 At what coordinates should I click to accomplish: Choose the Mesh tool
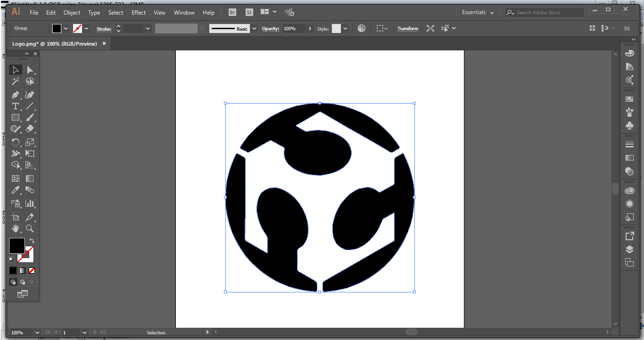16,178
